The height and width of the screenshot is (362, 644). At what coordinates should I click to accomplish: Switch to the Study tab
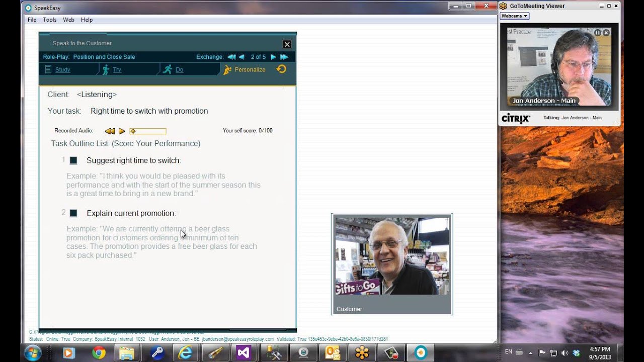(62, 69)
